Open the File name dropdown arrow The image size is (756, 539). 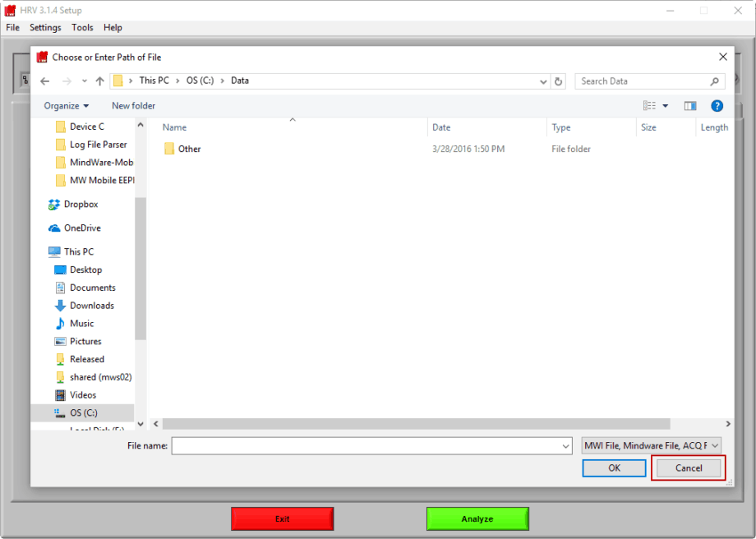(564, 445)
